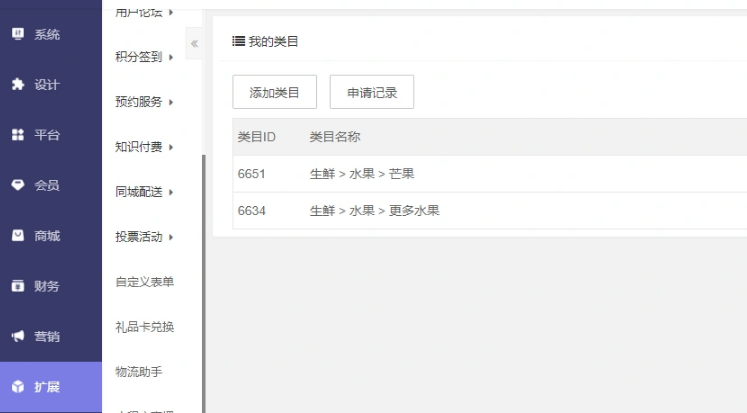Click the 扩展 cube icon

18,386
